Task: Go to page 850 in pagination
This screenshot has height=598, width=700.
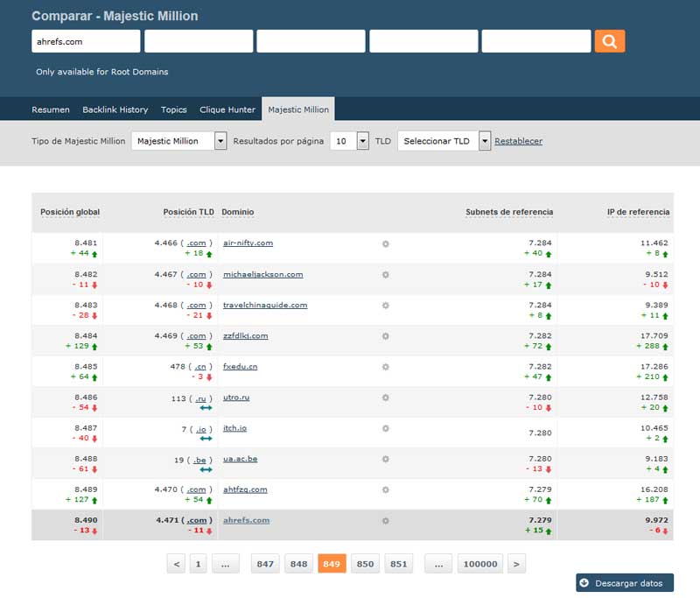Action: point(365,565)
